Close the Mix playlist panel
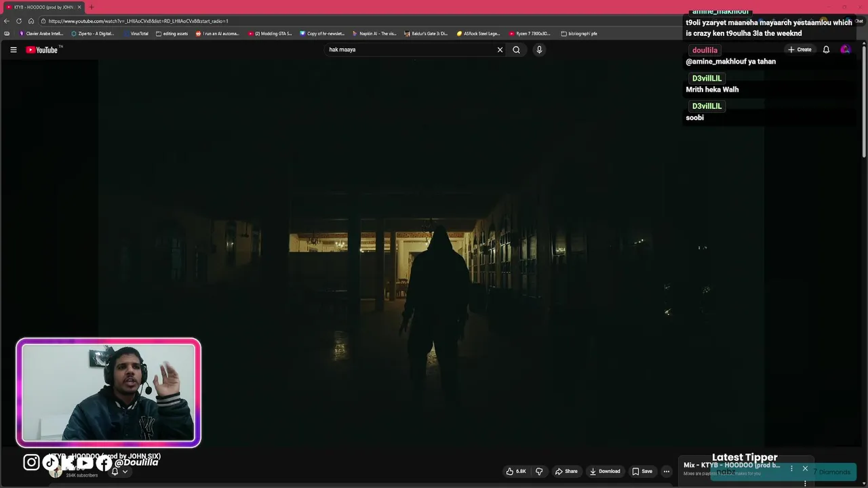The width and height of the screenshot is (868, 488). [x=805, y=468]
